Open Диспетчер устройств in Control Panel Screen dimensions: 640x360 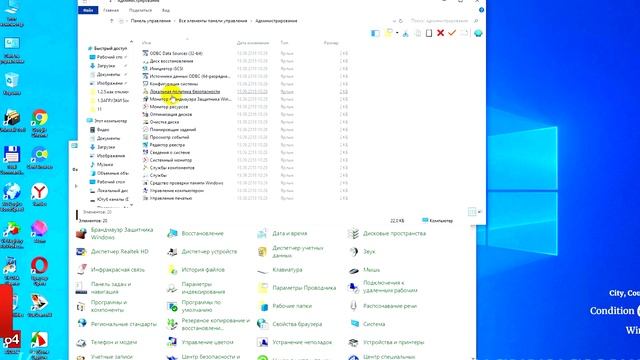click(x=209, y=252)
